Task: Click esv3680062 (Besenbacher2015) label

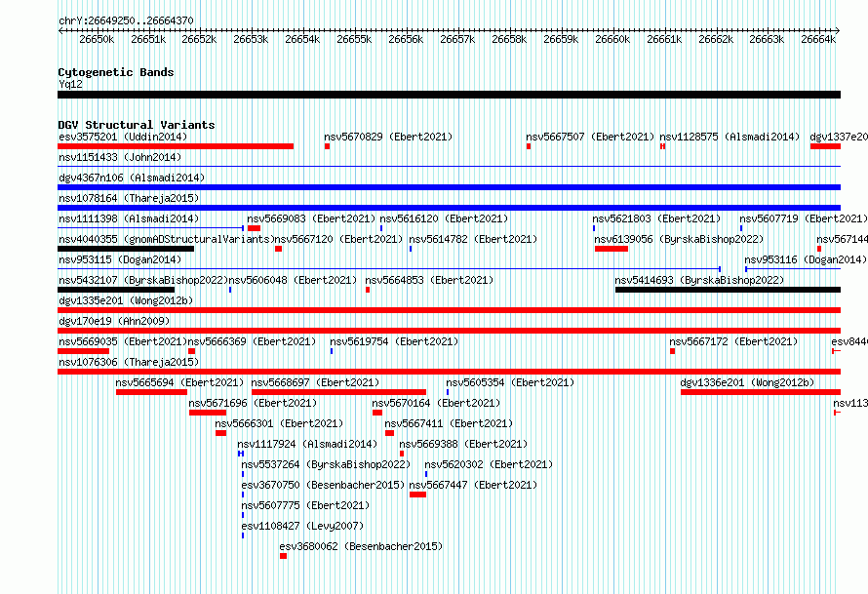Action: pos(362,546)
